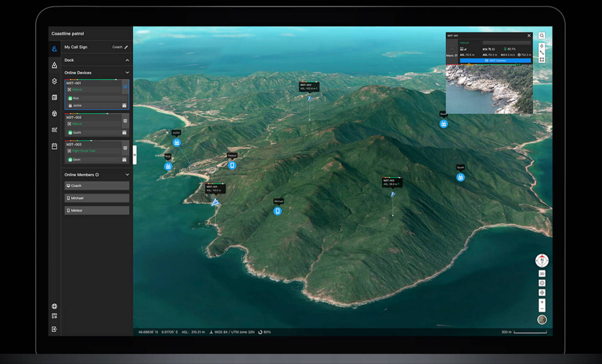Open the media files sidebar icon
Image resolution: width=602 pixels, height=364 pixels.
(x=54, y=97)
